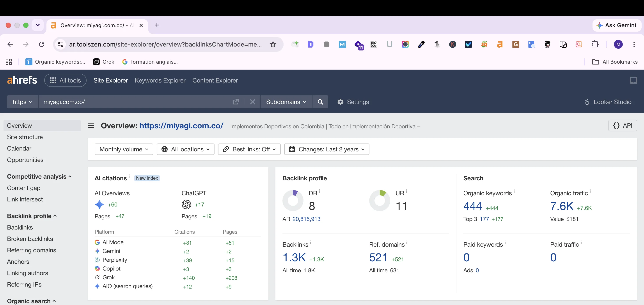The height and width of the screenshot is (305, 644).
Task: Click the Top 3 keywords value 177
Action: click(484, 219)
